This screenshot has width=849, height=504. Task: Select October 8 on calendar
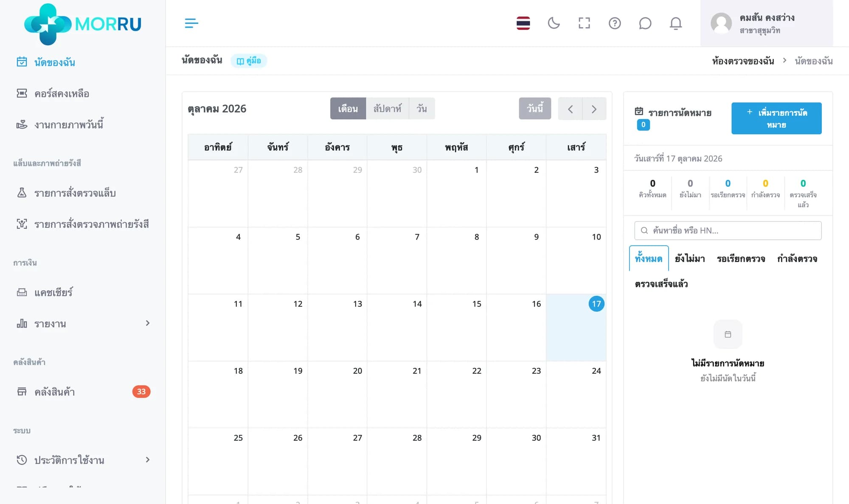tap(457, 260)
